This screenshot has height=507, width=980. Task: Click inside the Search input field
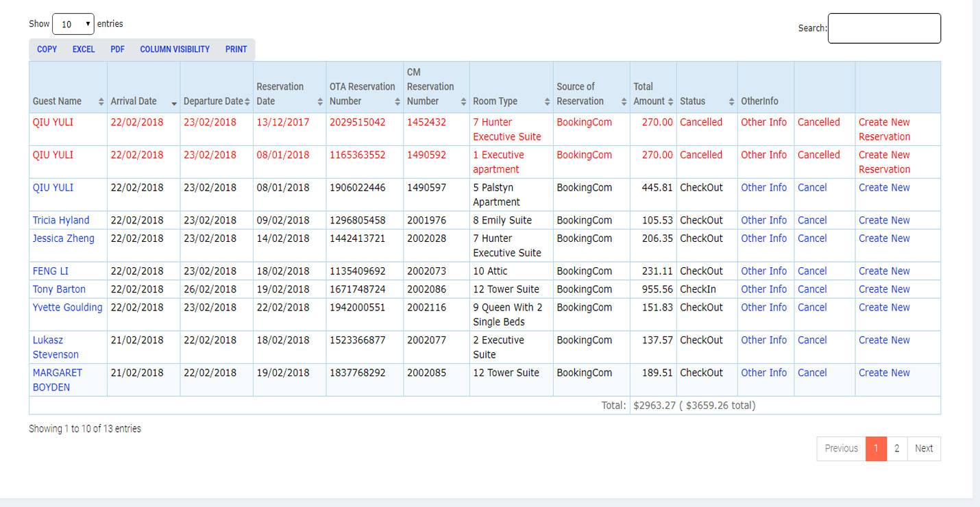point(884,28)
